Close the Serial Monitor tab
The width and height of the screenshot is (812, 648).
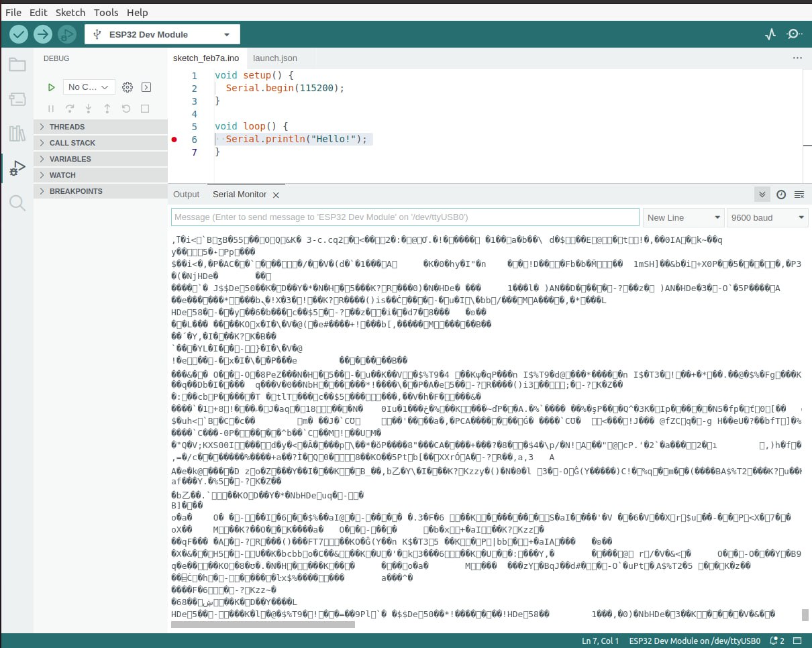click(x=276, y=195)
